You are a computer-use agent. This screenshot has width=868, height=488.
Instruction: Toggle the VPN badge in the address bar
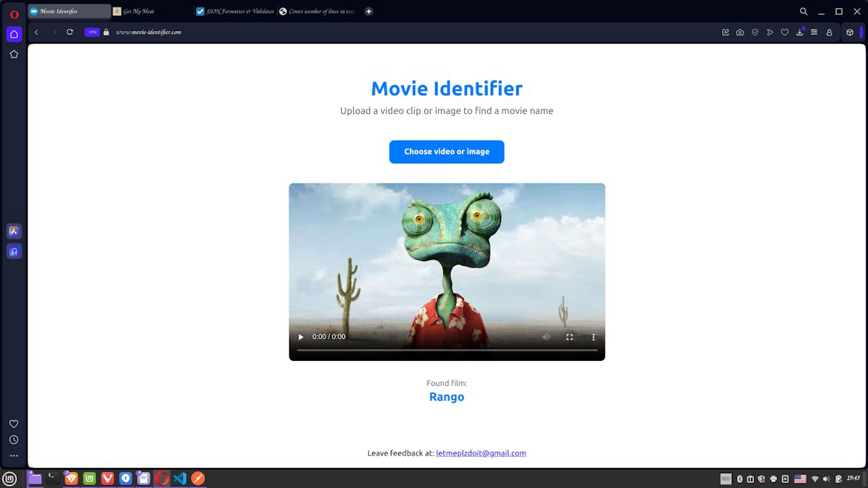click(92, 32)
